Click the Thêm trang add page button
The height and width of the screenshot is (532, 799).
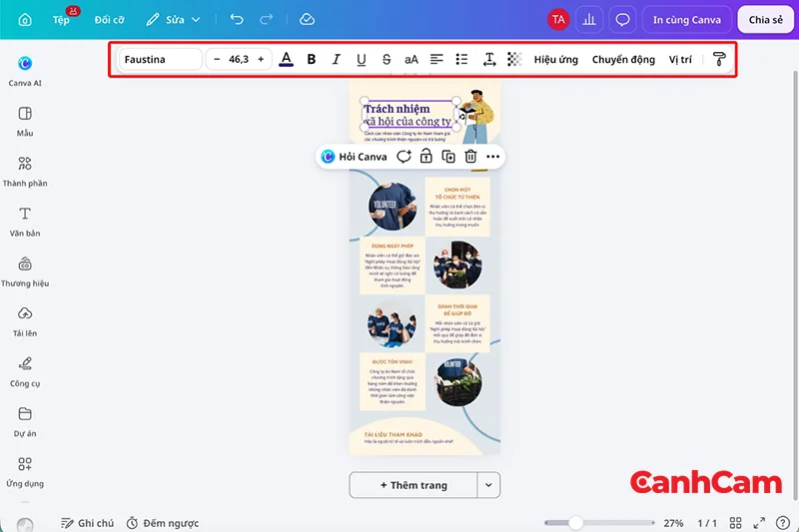tap(413, 485)
